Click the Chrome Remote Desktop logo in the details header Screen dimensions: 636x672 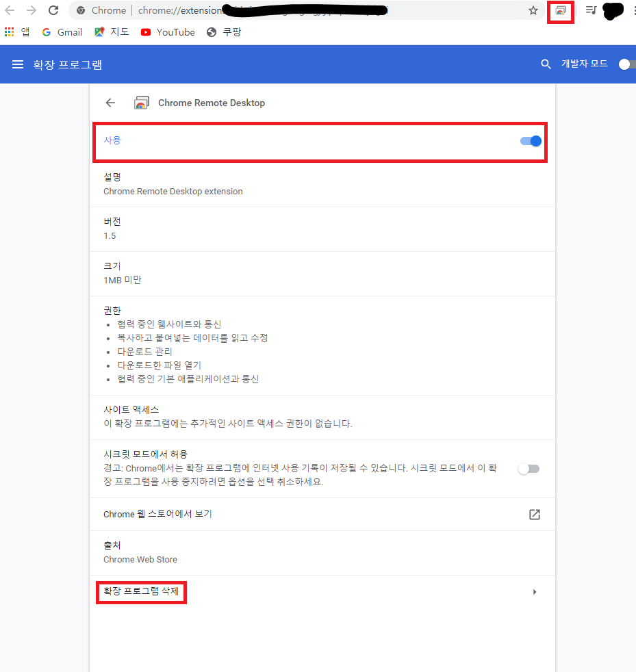tap(142, 103)
